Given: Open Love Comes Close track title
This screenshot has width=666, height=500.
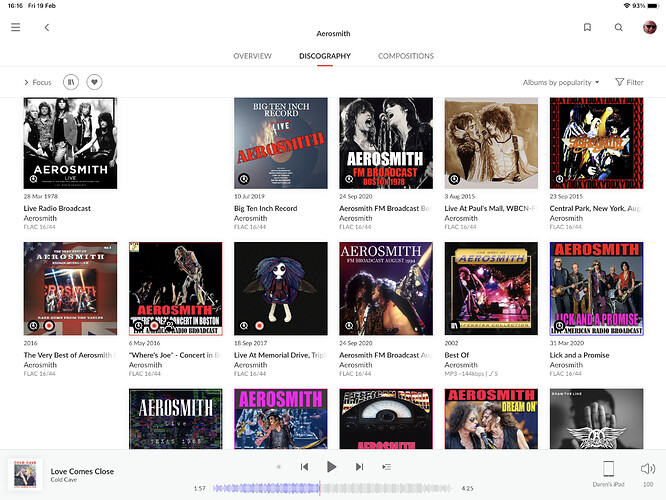Looking at the screenshot, I should coord(82,471).
